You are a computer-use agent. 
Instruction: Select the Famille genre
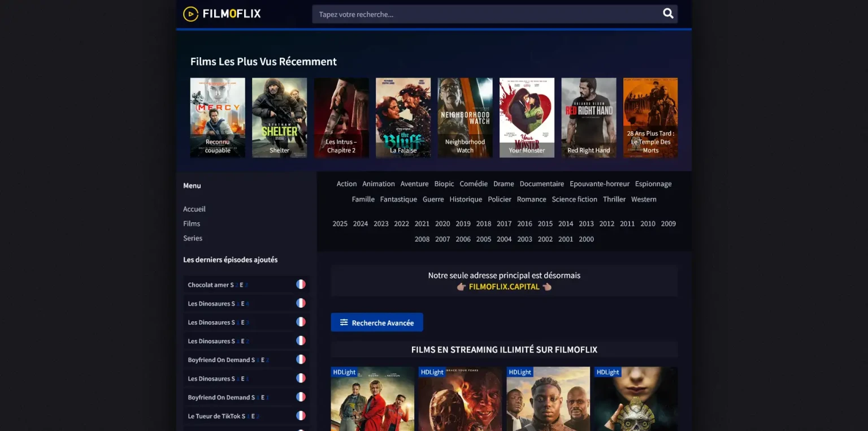[363, 199]
